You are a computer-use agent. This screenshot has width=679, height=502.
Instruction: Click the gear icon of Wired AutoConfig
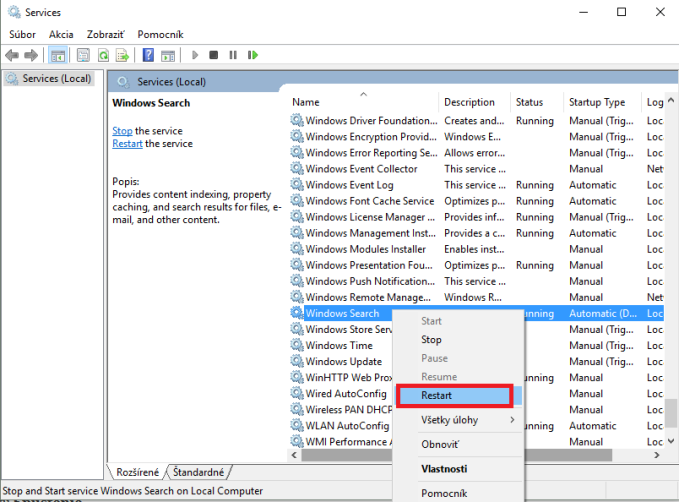click(x=297, y=393)
